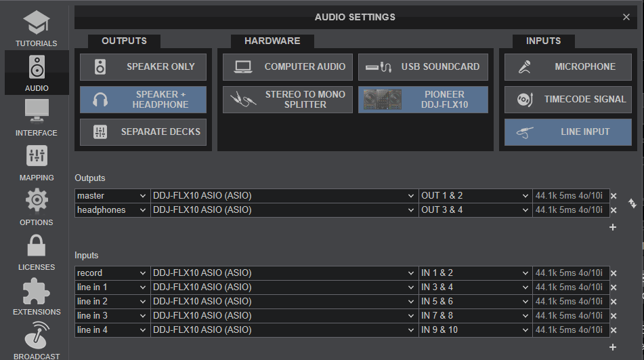Switch to the Audio settings tab
Viewport: 644px width, 360px height.
coord(36,72)
